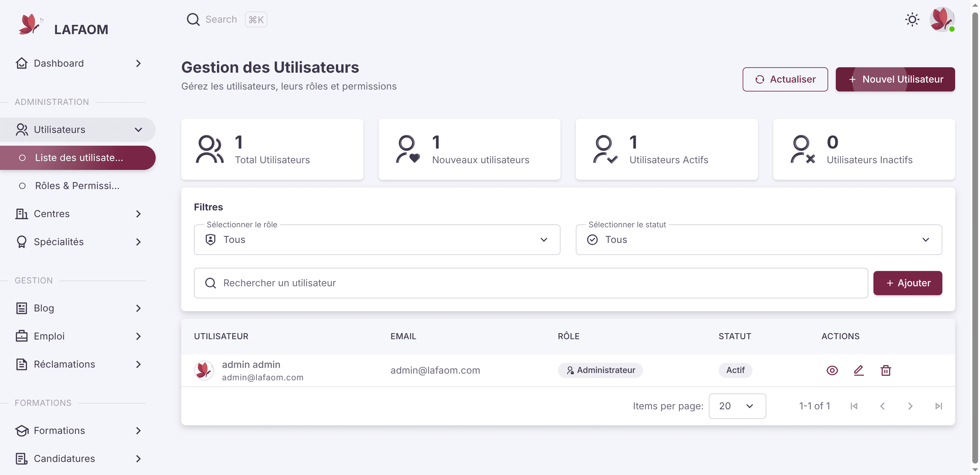Click the Actif status badge
The height and width of the screenshot is (475, 980).
[x=735, y=370]
